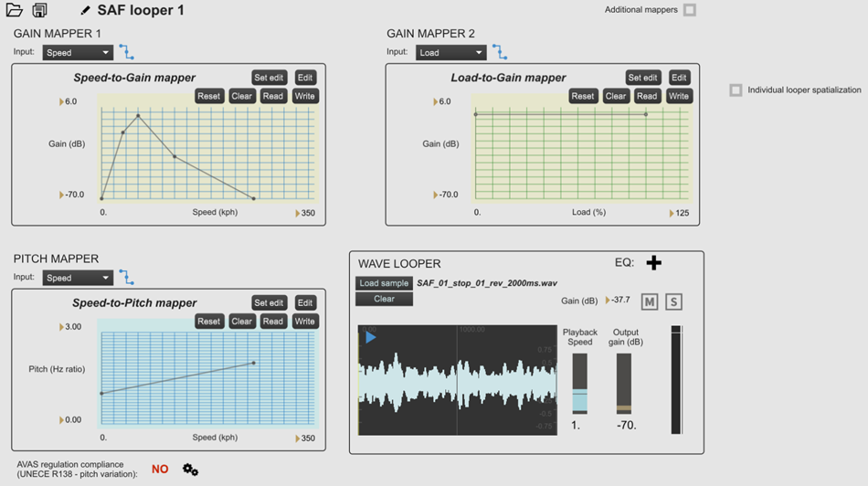The height and width of the screenshot is (486, 868).
Task: Click the sample file name SAF_01_stop_01_rev_2000ms.wav
Action: [487, 283]
